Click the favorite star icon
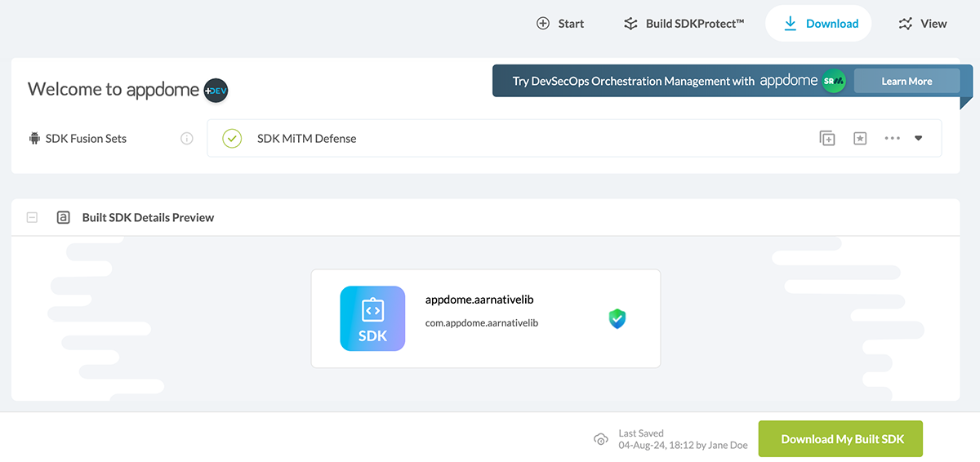This screenshot has width=980, height=462. pyautogui.click(x=860, y=139)
